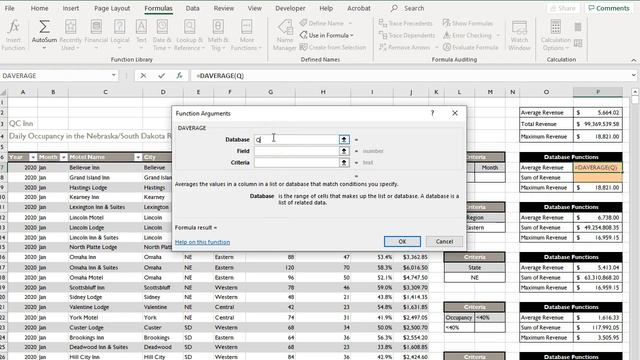640x360 pixels.
Task: Open the Insert Function icon
Action: (x=13, y=35)
